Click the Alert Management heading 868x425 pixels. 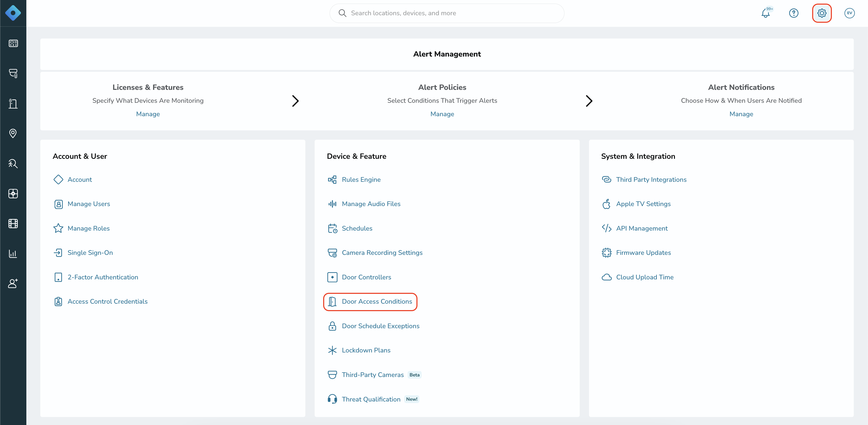coord(447,54)
